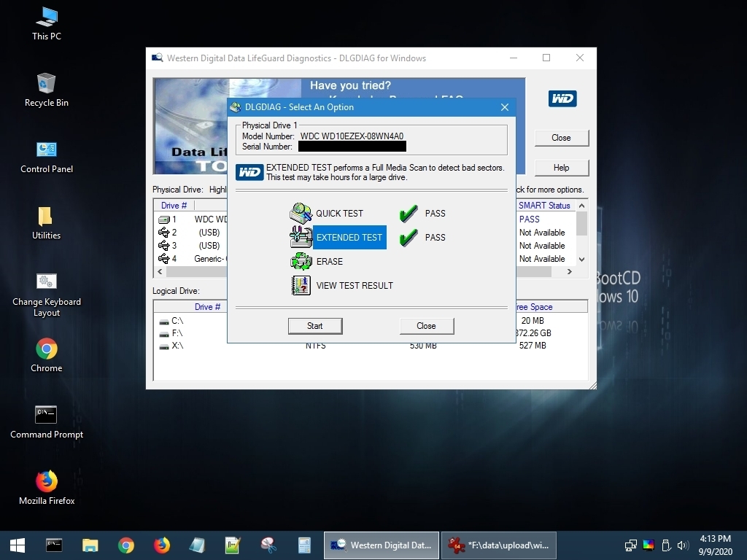Open Control Panel desktop icon
Screen dimensions: 747x560
(x=47, y=157)
